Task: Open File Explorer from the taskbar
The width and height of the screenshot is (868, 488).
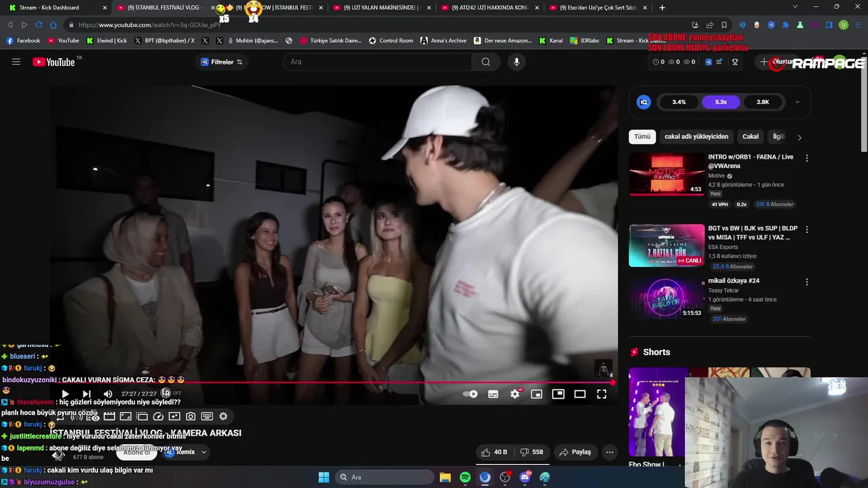Action: click(x=445, y=477)
